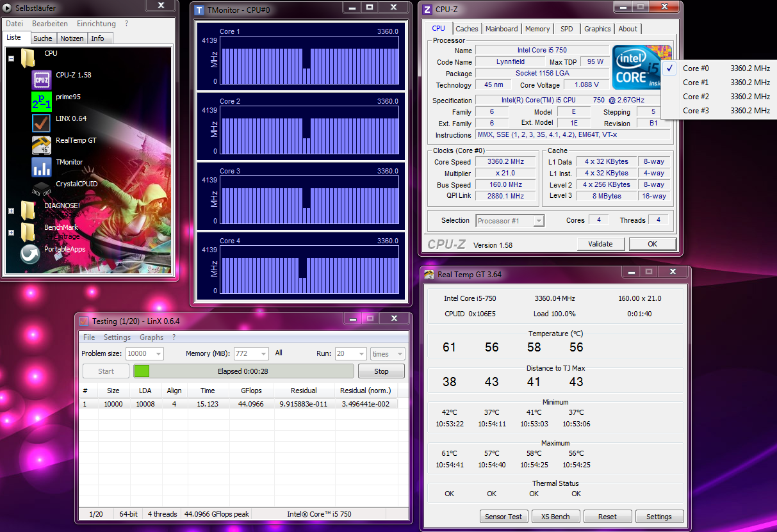Switch to the SPD tab in CPU-Z
Viewport: 777px width, 532px height.
point(567,29)
